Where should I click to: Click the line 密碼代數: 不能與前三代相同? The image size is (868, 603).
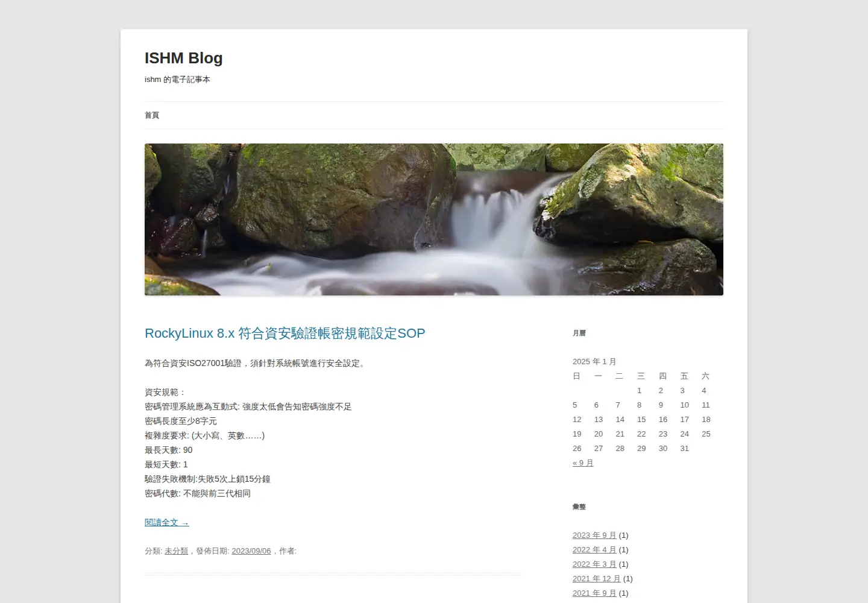[198, 493]
